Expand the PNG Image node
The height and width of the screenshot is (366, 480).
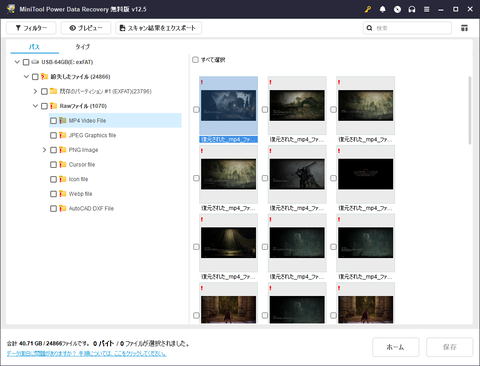(44, 150)
